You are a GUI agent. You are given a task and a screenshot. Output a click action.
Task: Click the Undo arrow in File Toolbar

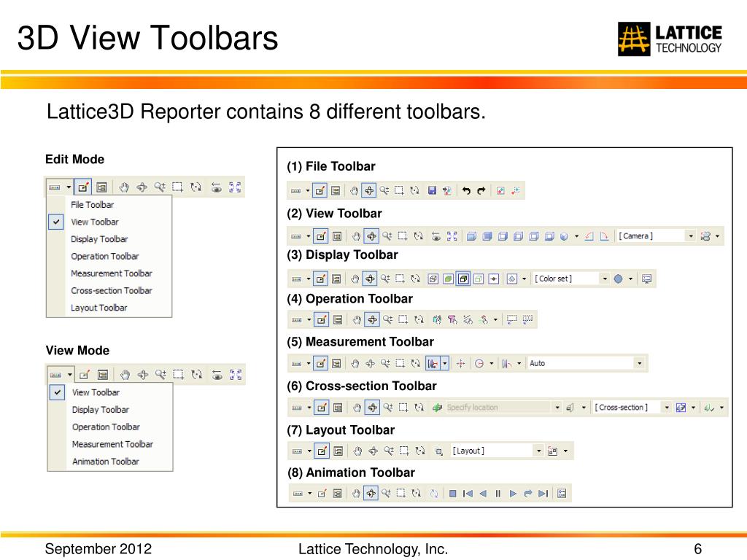tap(466, 190)
